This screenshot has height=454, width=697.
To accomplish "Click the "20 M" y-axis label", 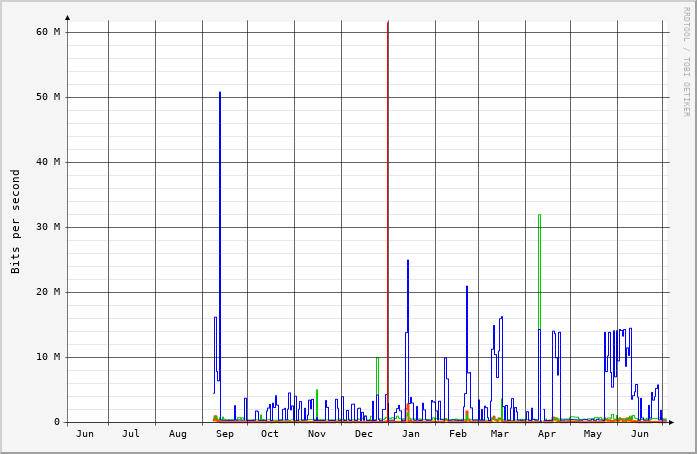I will pyautogui.click(x=48, y=292).
